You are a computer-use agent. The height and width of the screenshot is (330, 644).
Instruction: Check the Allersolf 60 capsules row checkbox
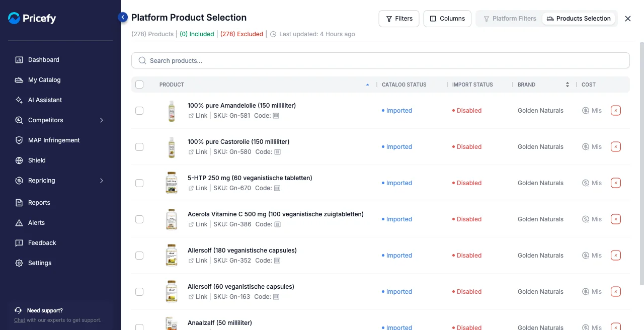(139, 292)
